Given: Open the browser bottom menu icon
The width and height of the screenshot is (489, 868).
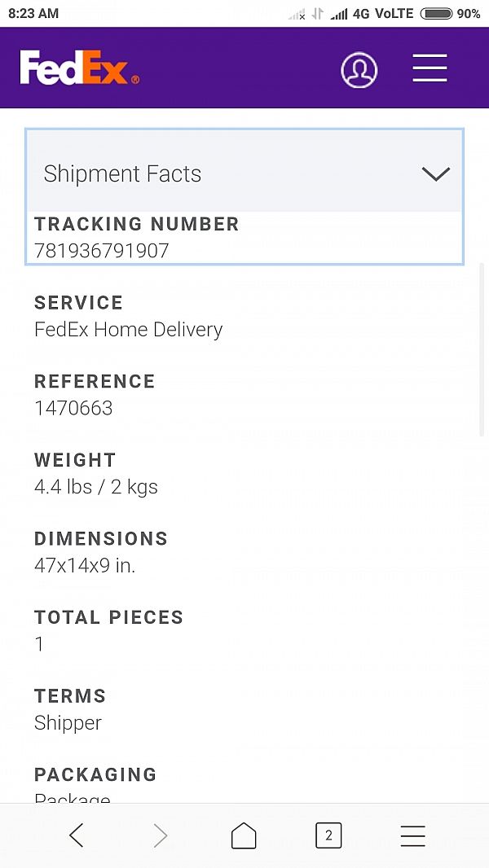Looking at the screenshot, I should (x=412, y=835).
